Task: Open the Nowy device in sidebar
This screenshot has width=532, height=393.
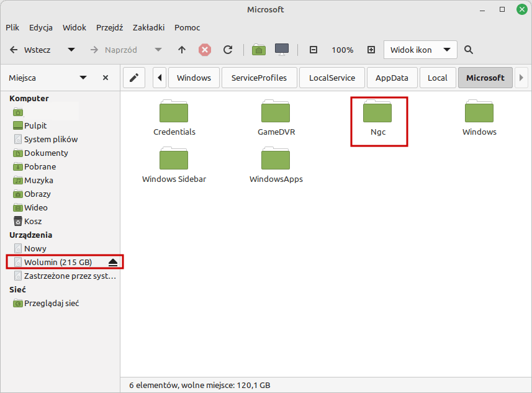Action: pyautogui.click(x=30, y=248)
